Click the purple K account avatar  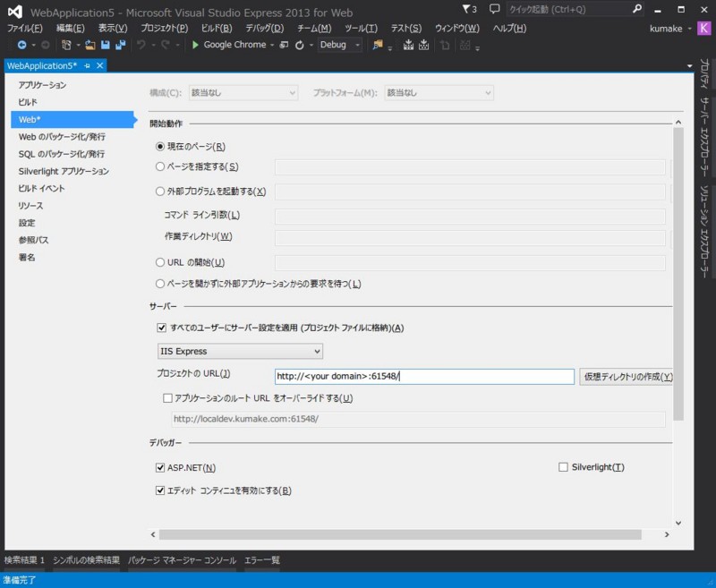pyautogui.click(x=703, y=29)
